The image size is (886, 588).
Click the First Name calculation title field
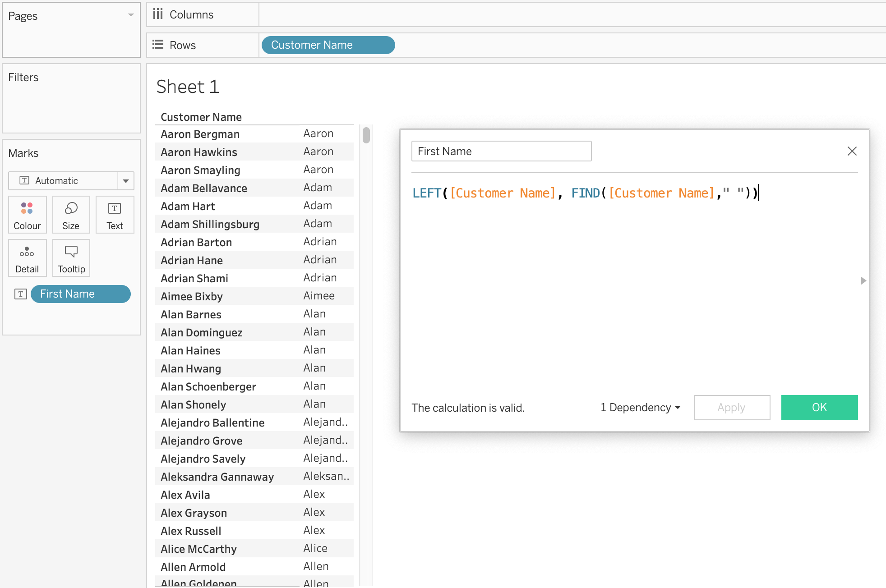click(501, 151)
